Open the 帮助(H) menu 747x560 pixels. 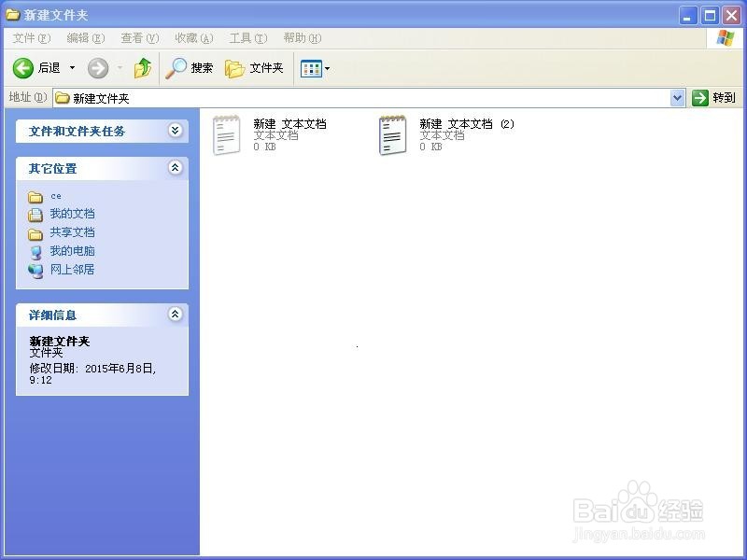303,38
